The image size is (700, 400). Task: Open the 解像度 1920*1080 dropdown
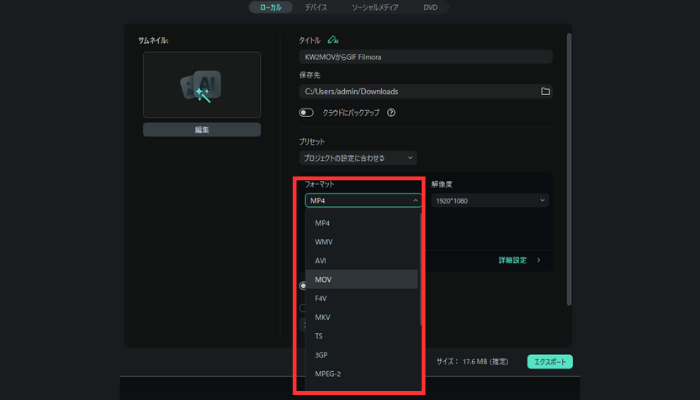(x=490, y=200)
